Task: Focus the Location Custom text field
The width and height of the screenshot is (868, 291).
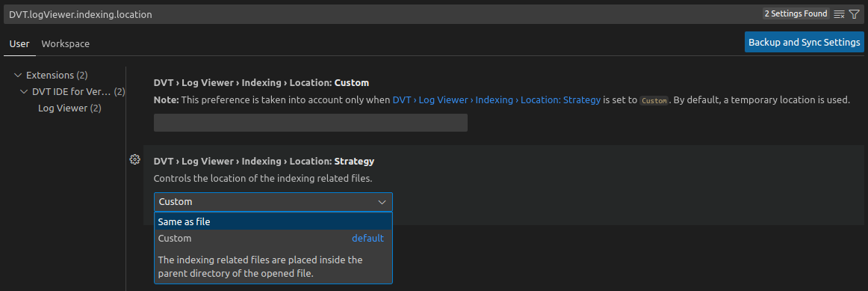Action: (311, 123)
